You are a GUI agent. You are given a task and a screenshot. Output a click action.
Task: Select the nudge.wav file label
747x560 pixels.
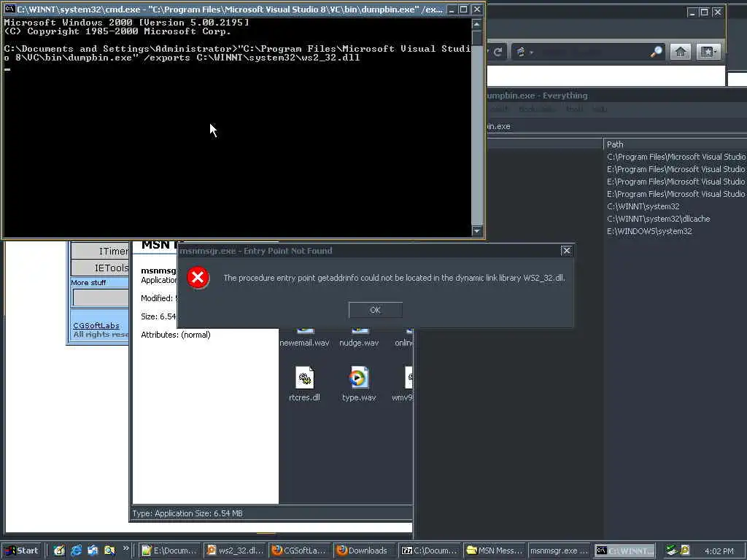[359, 343]
